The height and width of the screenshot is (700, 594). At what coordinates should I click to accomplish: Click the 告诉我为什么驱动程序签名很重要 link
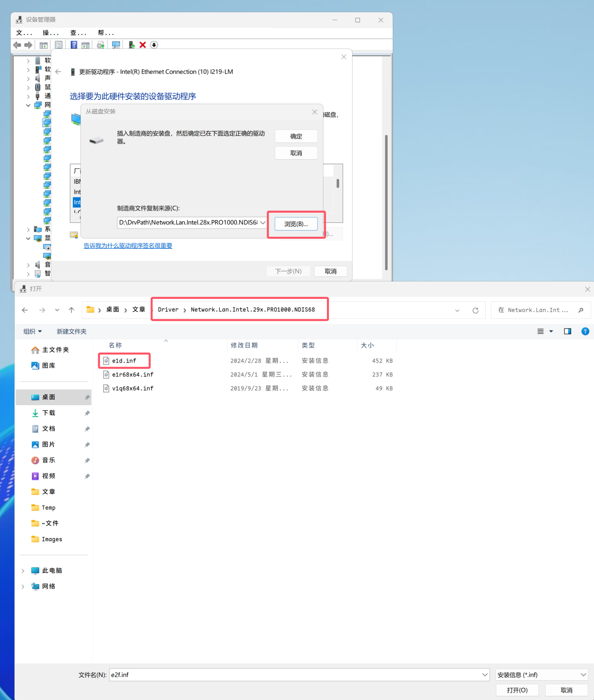pyautogui.click(x=128, y=246)
